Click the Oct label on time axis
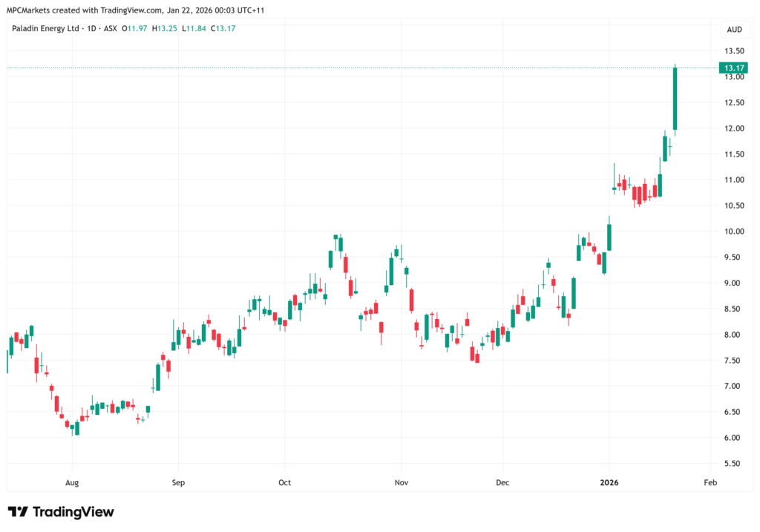 point(284,482)
